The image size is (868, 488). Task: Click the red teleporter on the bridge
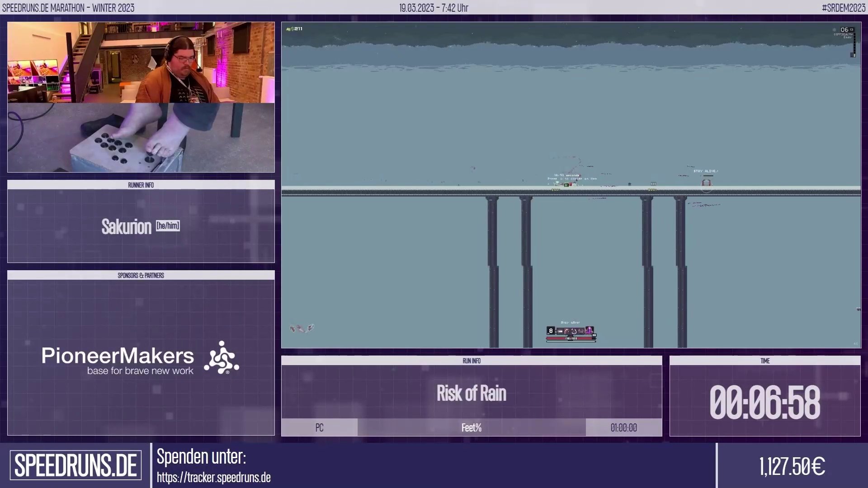(706, 183)
